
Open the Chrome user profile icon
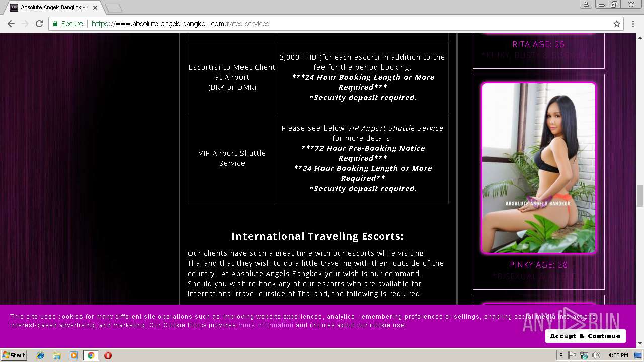[586, 4]
